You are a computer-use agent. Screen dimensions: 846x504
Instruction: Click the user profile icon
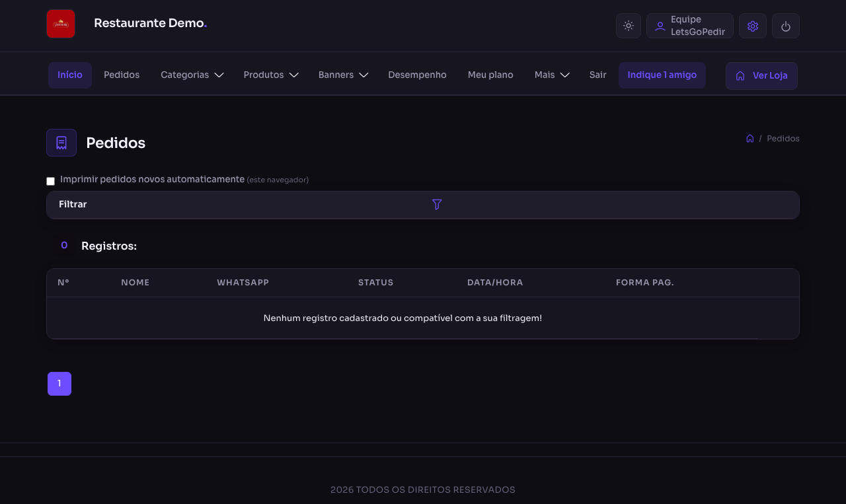click(x=660, y=26)
